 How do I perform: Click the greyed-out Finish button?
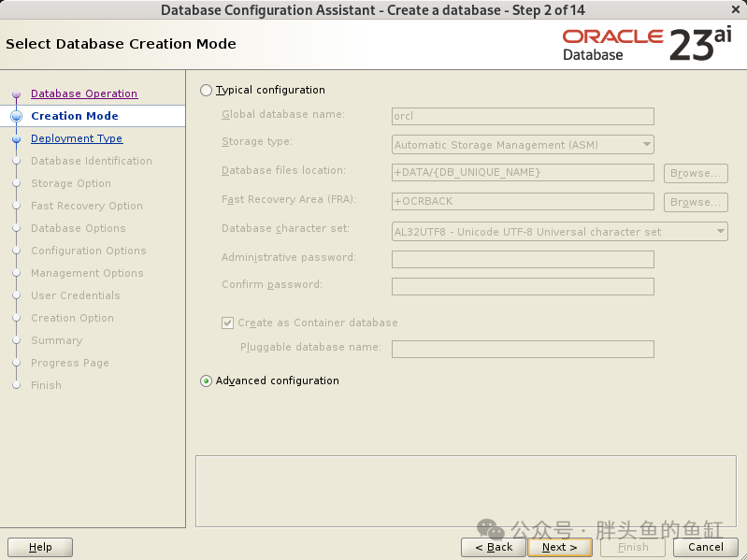[633, 547]
